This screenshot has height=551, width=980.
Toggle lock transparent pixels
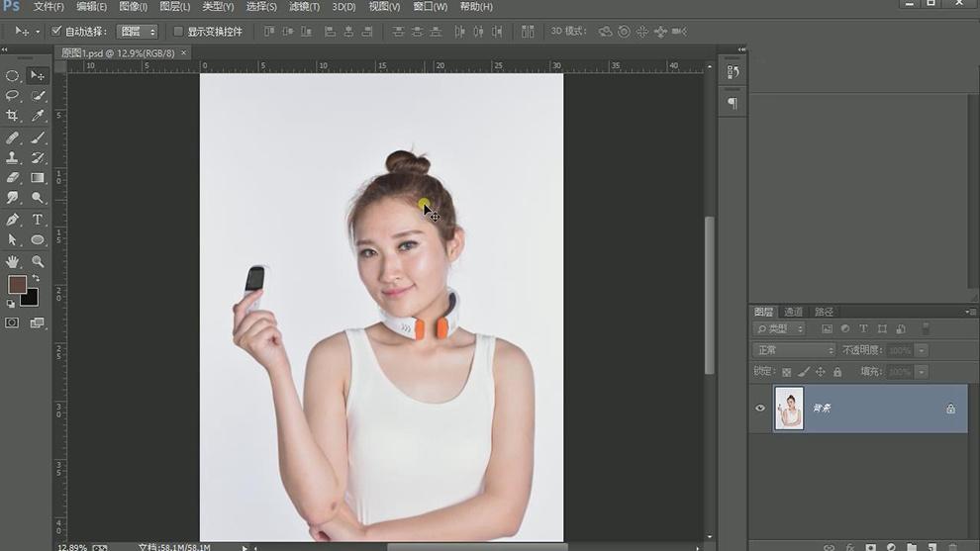[x=786, y=372]
